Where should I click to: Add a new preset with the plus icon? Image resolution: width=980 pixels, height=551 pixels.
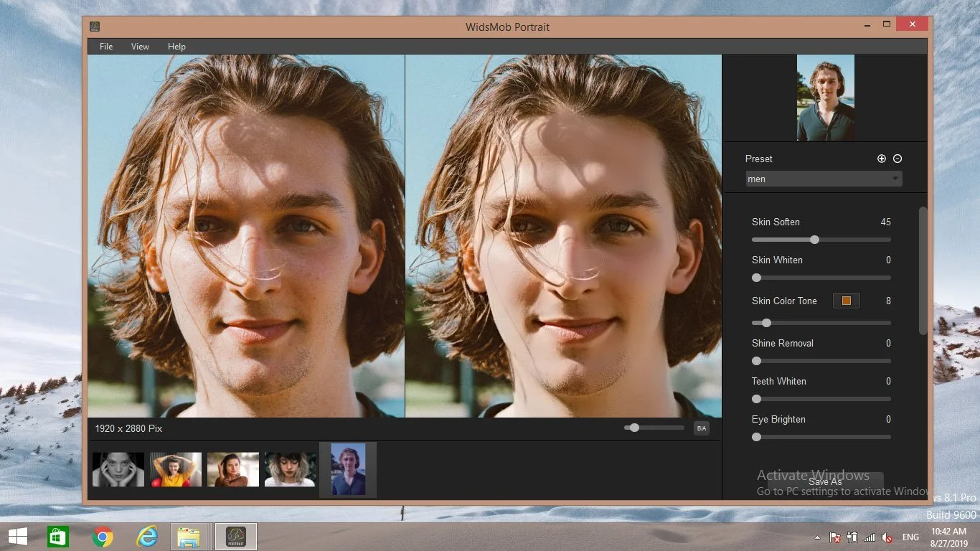[x=882, y=159]
